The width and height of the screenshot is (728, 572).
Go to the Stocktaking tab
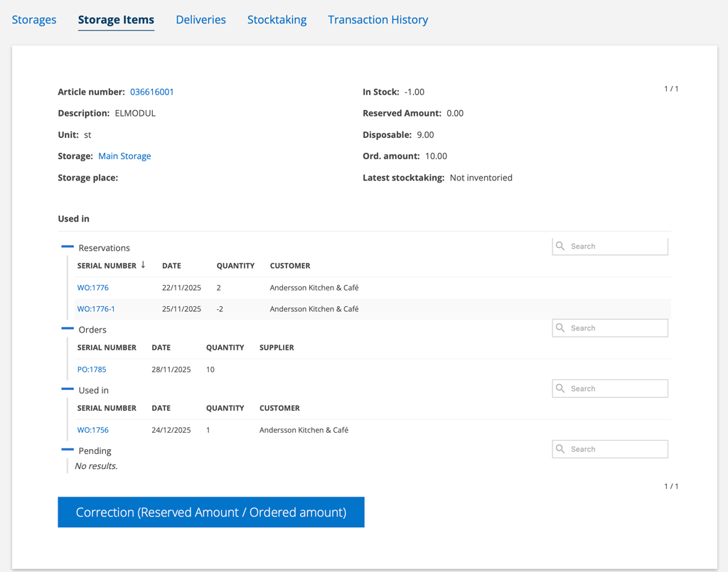pyautogui.click(x=277, y=20)
